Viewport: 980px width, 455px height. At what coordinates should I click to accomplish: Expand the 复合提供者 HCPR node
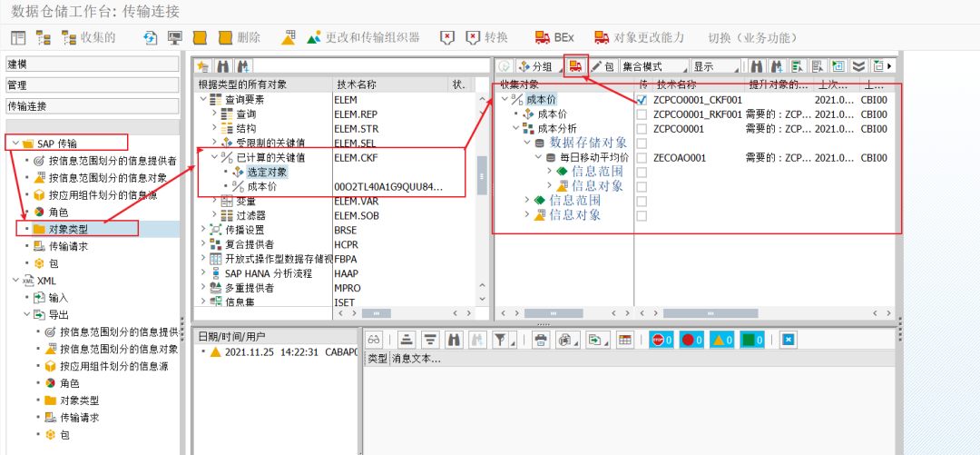click(x=202, y=244)
